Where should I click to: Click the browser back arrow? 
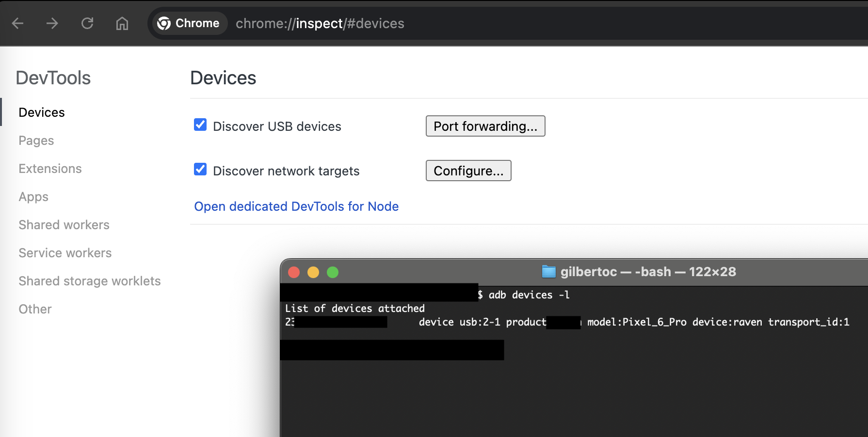click(18, 23)
